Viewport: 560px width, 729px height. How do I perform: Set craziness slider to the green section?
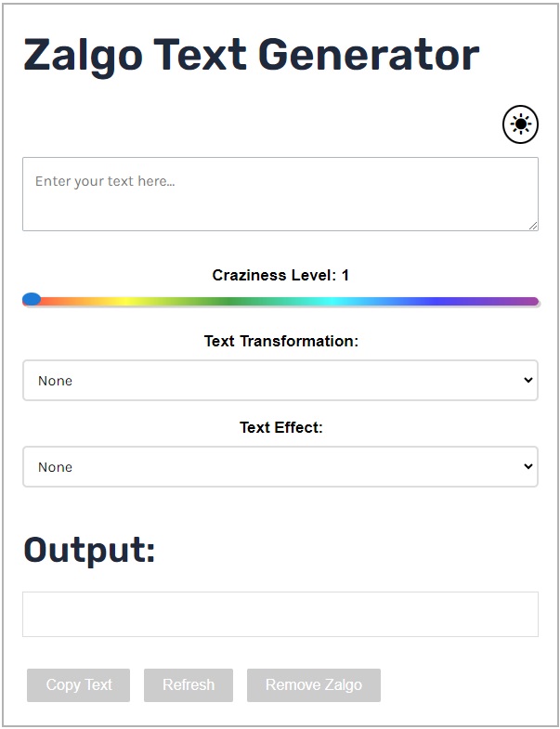tap(228, 301)
